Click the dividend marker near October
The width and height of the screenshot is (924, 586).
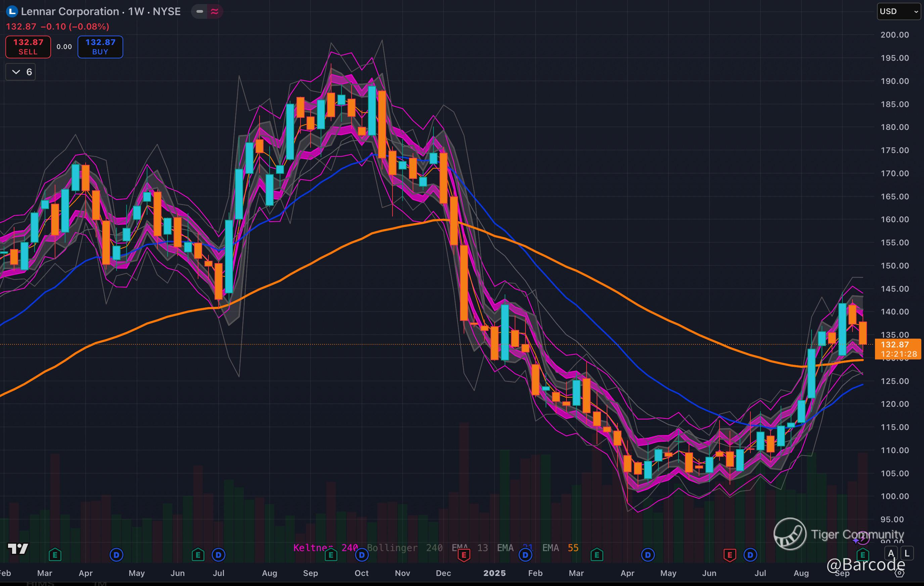[x=362, y=554]
